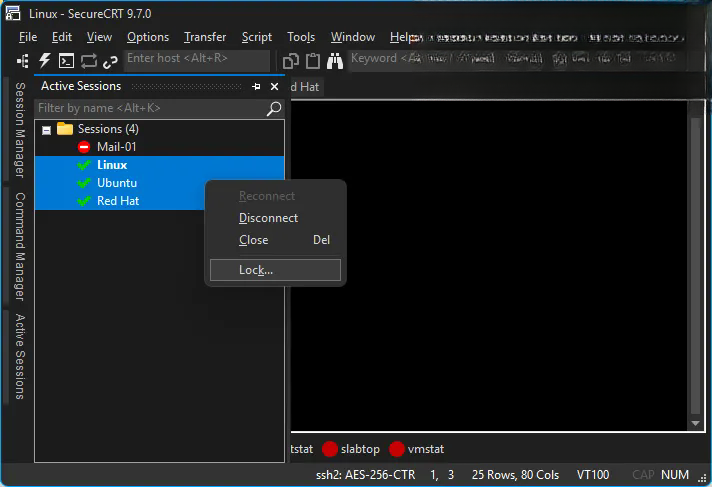Click the SecureCRT app icon in title bar

pos(13,14)
